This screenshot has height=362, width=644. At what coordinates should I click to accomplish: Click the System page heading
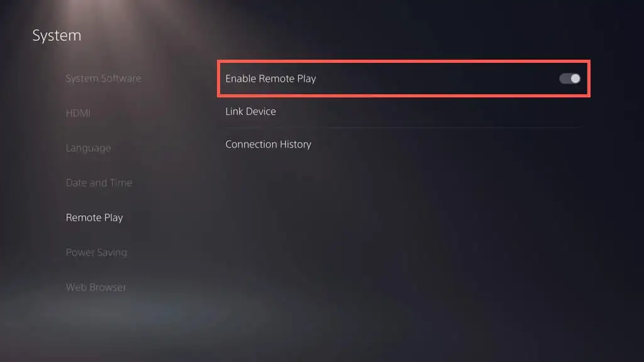tap(57, 35)
